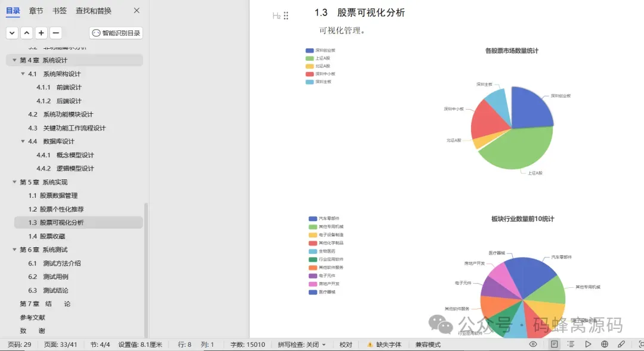Image resolution: width=644 pixels, height=351 pixels.
Task: Switch to the 章节 tab
Action: click(x=36, y=11)
